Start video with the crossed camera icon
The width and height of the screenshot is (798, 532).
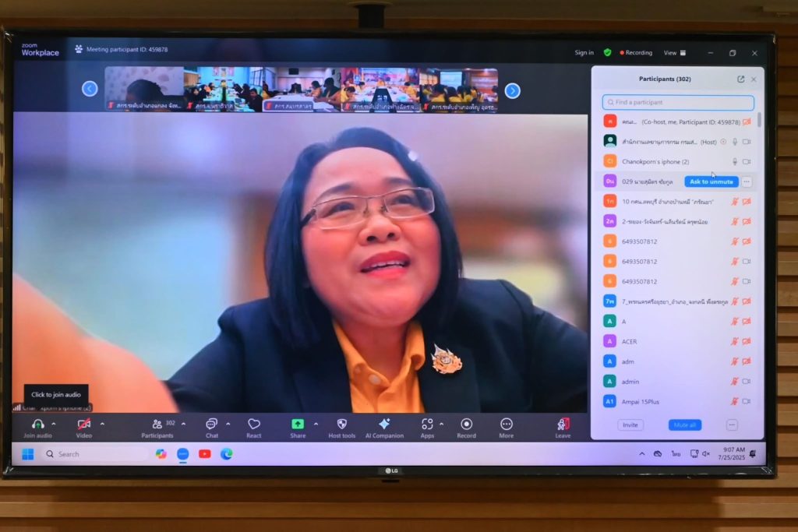(84, 425)
